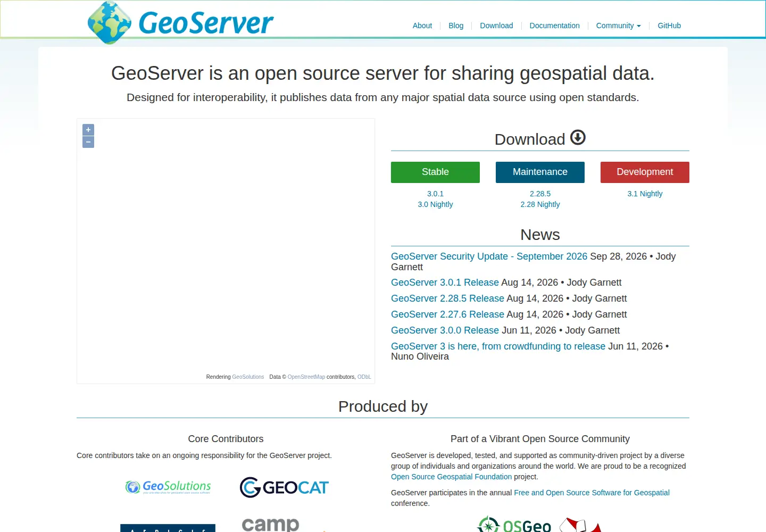
Task: Click the 'Core Contributors' heading
Action: tap(226, 439)
